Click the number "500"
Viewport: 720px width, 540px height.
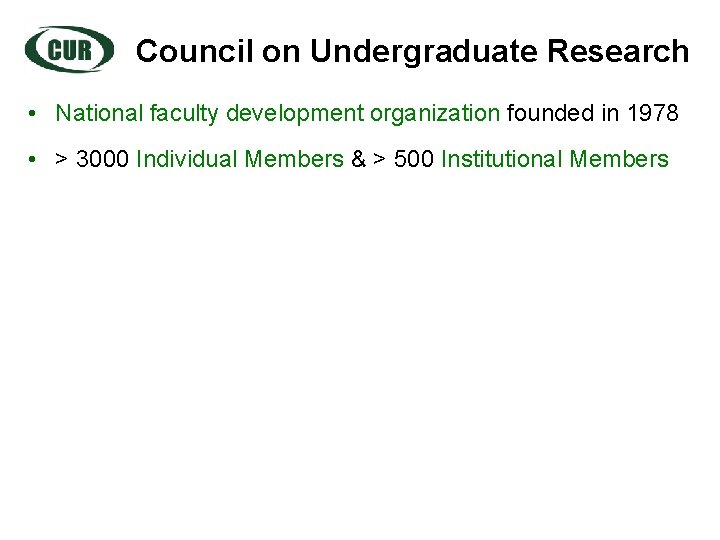414,159
